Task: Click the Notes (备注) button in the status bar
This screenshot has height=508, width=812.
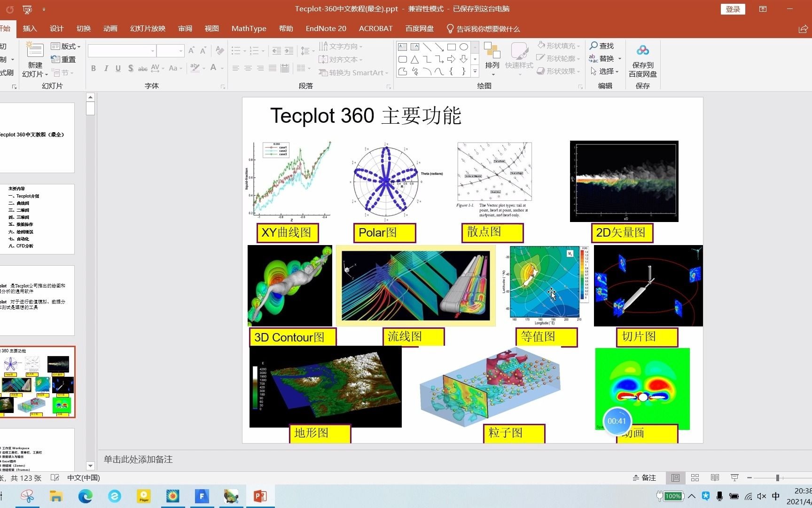Action: pos(644,477)
